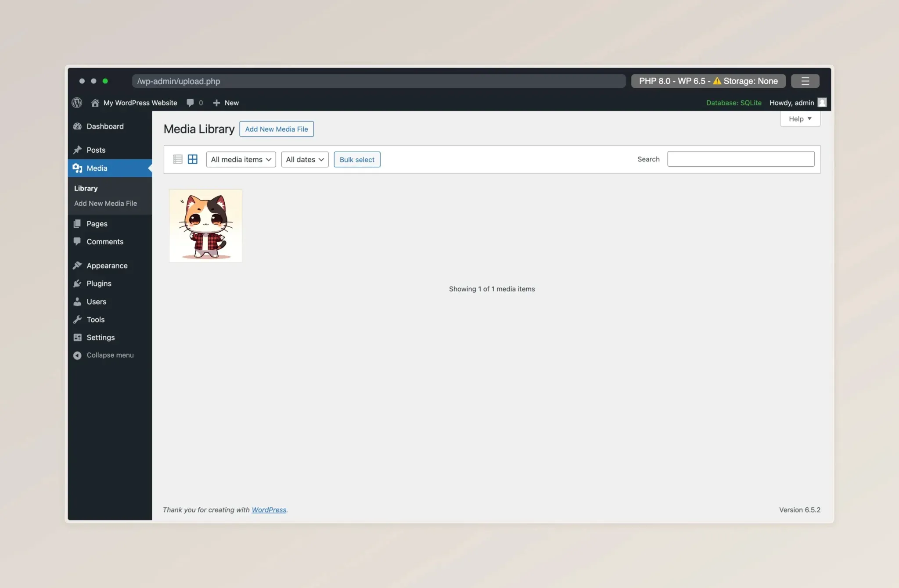Switch to list view icon

click(x=177, y=159)
